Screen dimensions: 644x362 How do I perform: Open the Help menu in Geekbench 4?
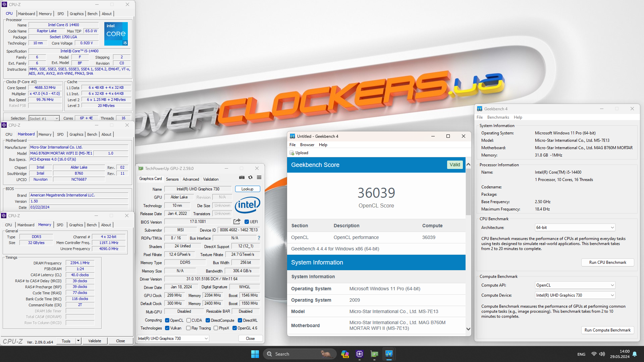click(518, 117)
